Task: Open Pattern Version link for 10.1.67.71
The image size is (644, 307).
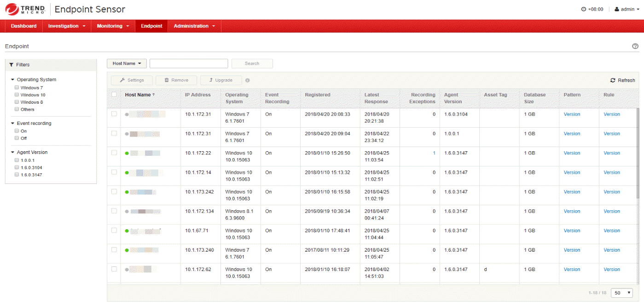Action: [572, 230]
